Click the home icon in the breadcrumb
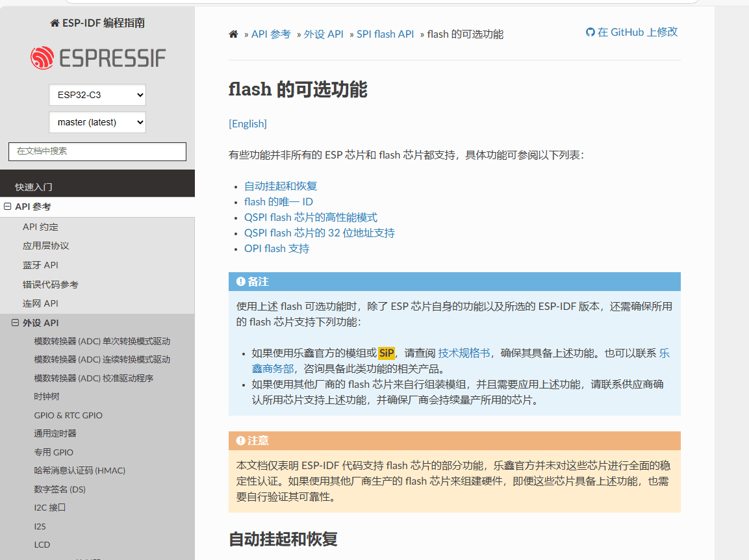 233,34
